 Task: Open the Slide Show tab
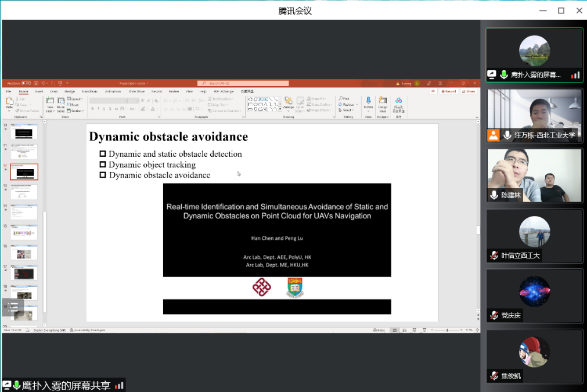tap(136, 91)
